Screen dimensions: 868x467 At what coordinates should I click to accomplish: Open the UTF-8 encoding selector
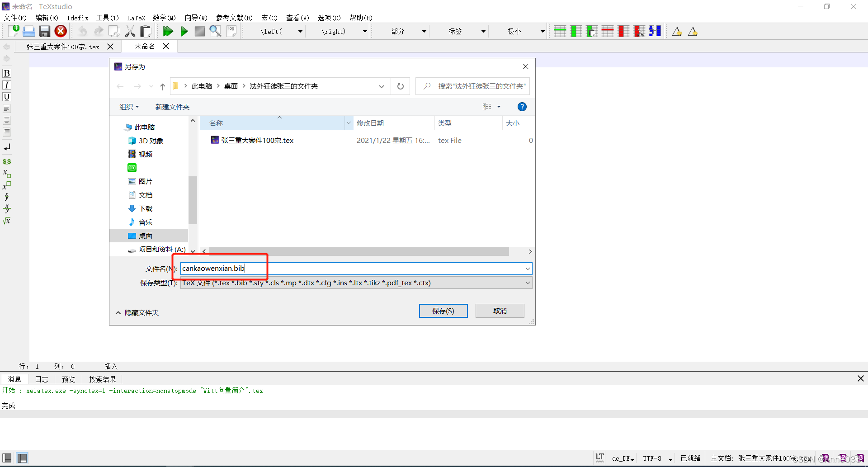[658, 458]
